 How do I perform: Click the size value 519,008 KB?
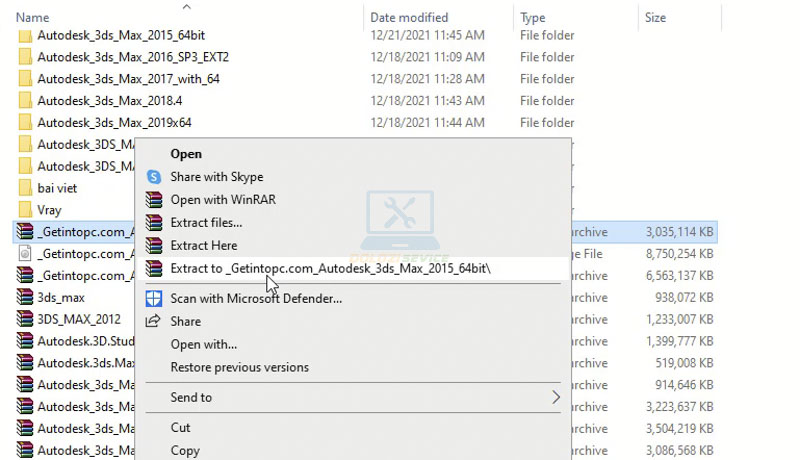tap(684, 363)
